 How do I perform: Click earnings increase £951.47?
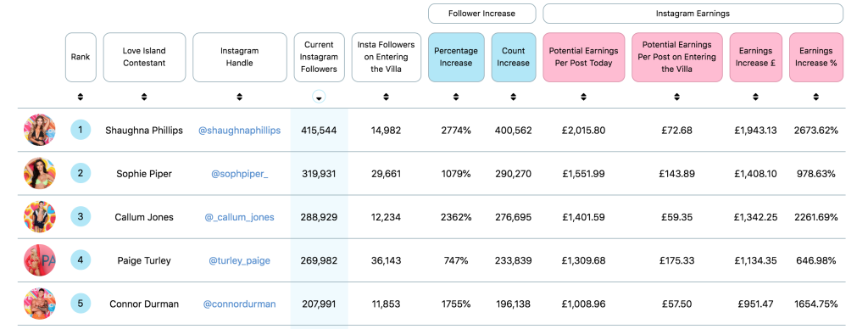[x=755, y=304]
